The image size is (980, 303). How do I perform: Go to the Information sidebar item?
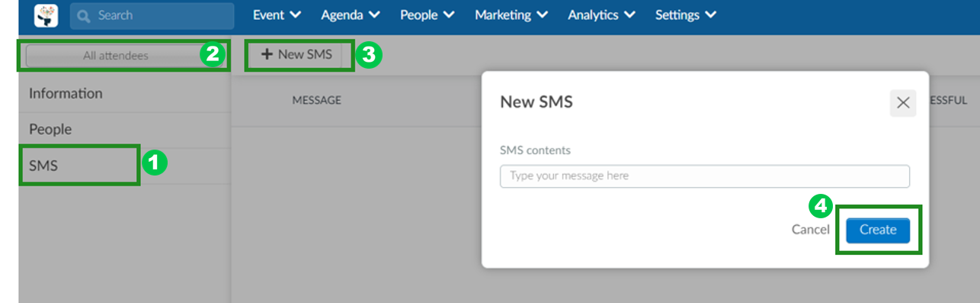tap(124, 94)
